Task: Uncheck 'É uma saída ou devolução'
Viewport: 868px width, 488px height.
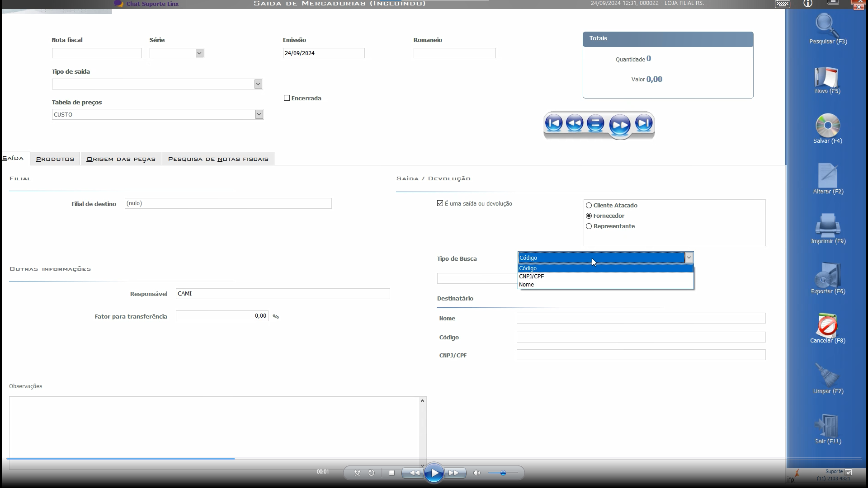Action: pos(440,203)
